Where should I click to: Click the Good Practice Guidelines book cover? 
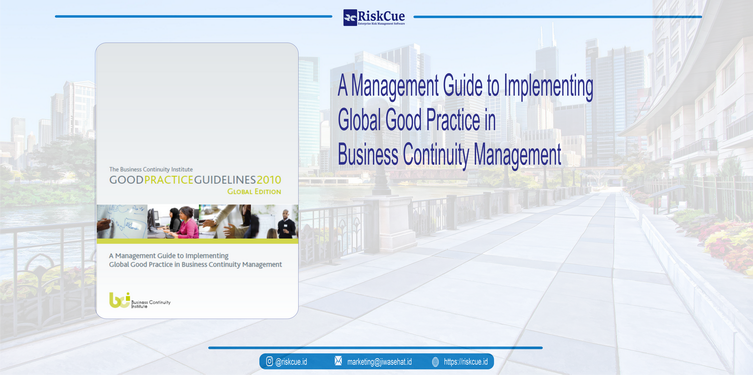point(197,181)
